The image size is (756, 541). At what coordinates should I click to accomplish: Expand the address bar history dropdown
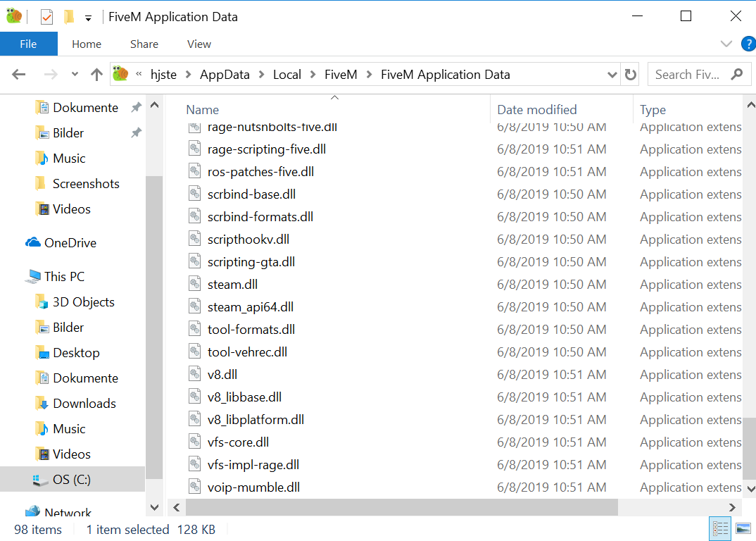click(612, 75)
